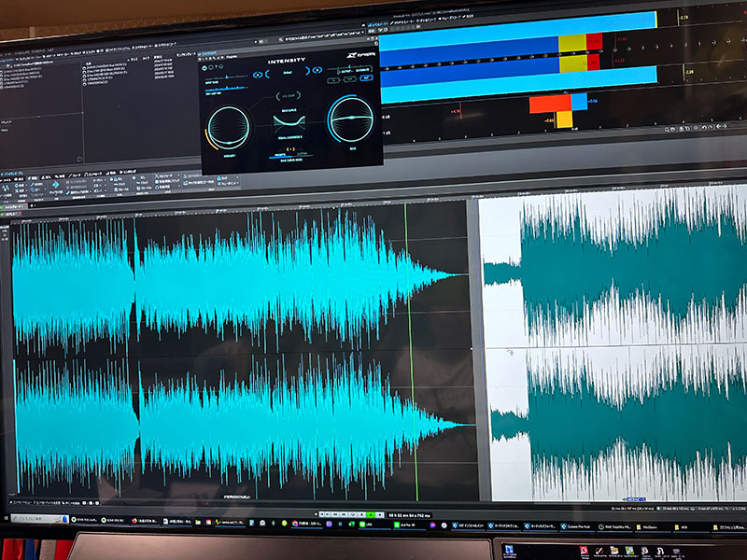Viewport: 747px width, 560px height.
Task: Click the bias curve graph display in Intensity
Action: (289, 123)
